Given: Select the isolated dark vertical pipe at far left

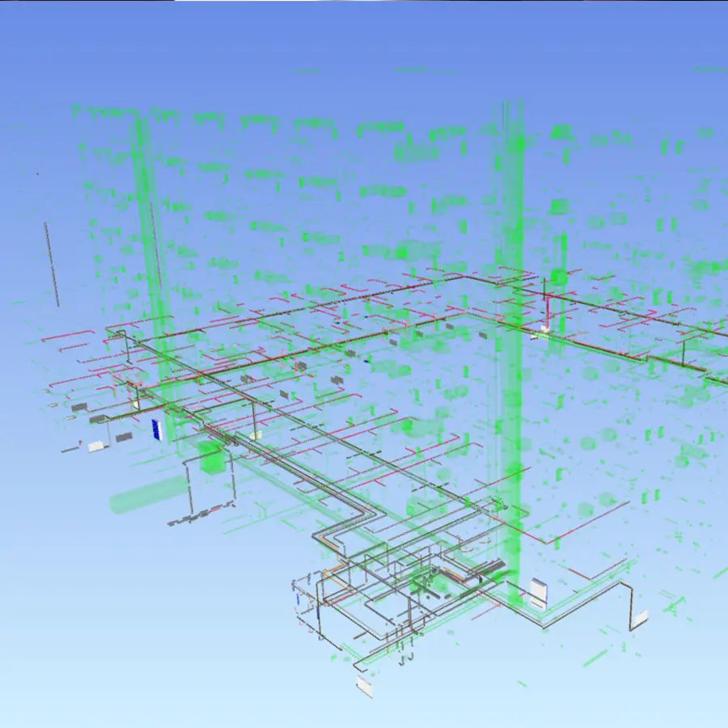Looking at the screenshot, I should [x=52, y=265].
